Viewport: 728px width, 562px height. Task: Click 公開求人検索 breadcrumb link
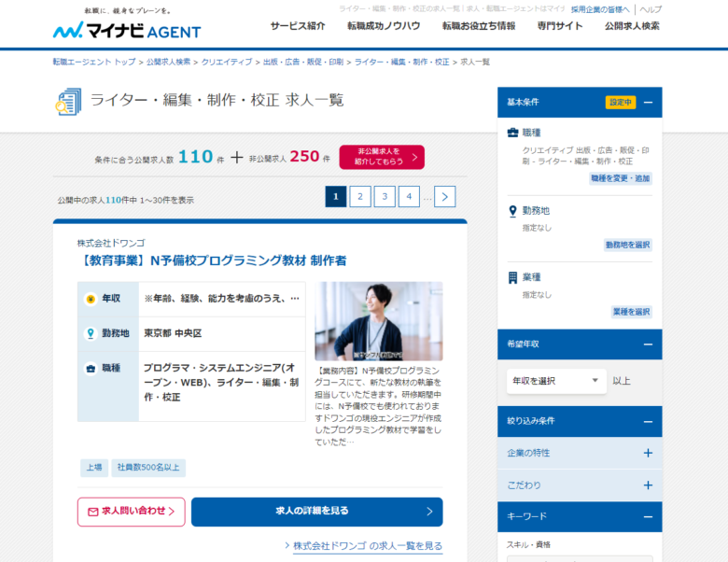coord(169,62)
